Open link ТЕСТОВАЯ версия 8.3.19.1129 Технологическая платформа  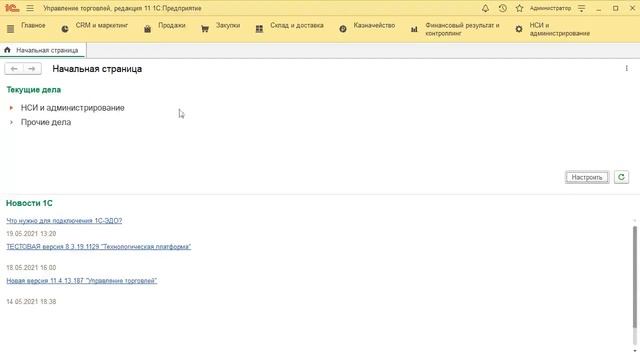98,247
